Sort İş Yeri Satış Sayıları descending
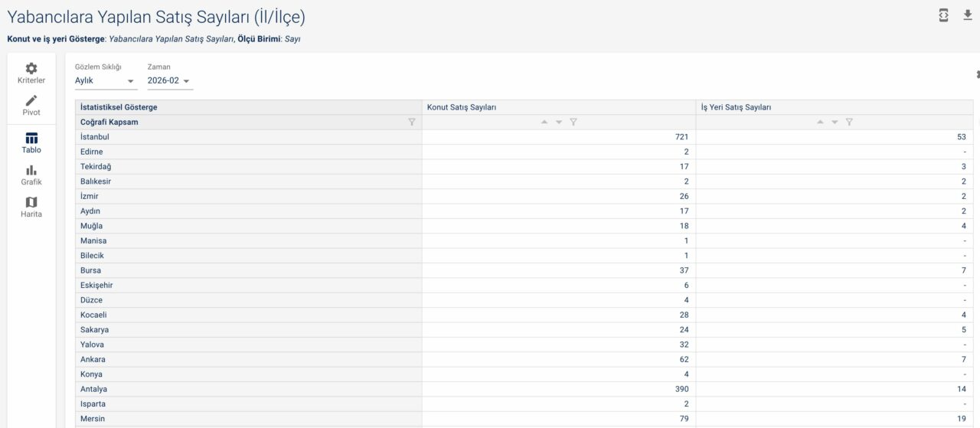980x428 pixels. pos(835,122)
